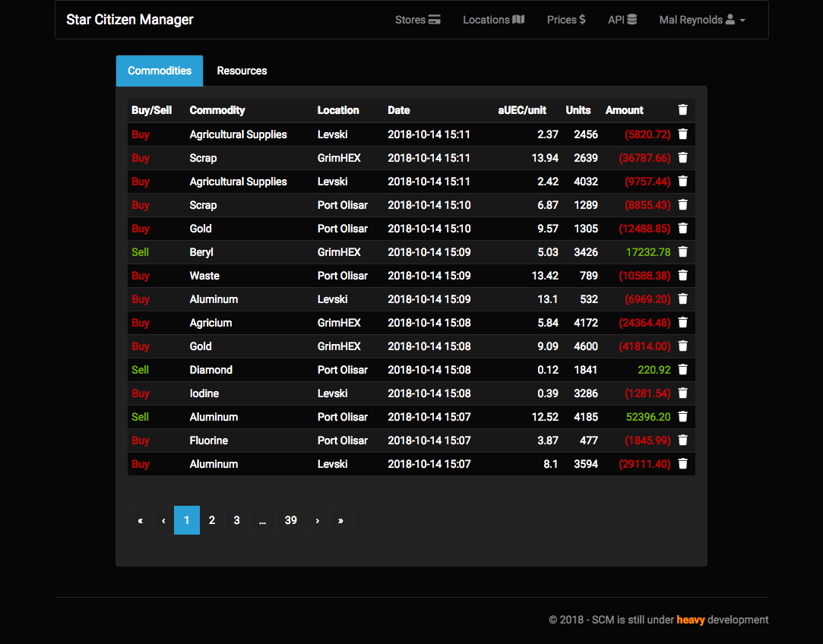Click the Waste commodity cell
The width and height of the screenshot is (823, 644).
(204, 276)
